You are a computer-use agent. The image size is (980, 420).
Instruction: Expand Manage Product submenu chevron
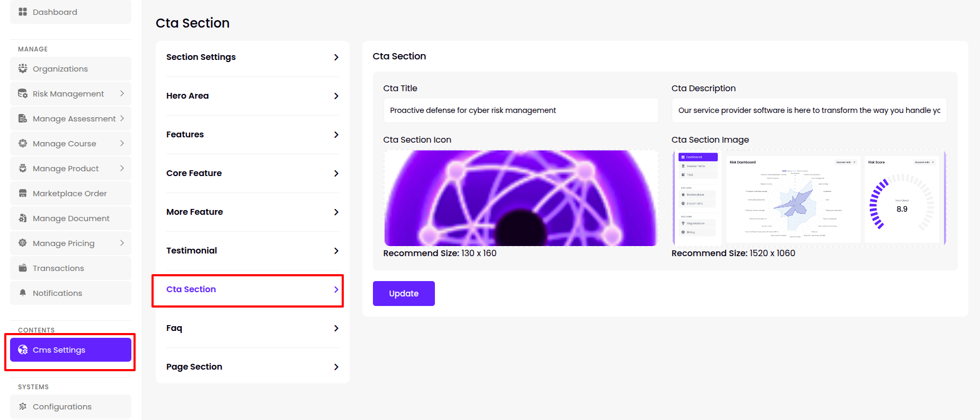tap(122, 168)
